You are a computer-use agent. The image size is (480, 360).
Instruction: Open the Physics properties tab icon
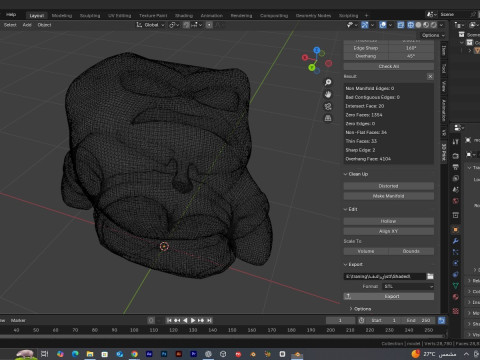point(455,263)
